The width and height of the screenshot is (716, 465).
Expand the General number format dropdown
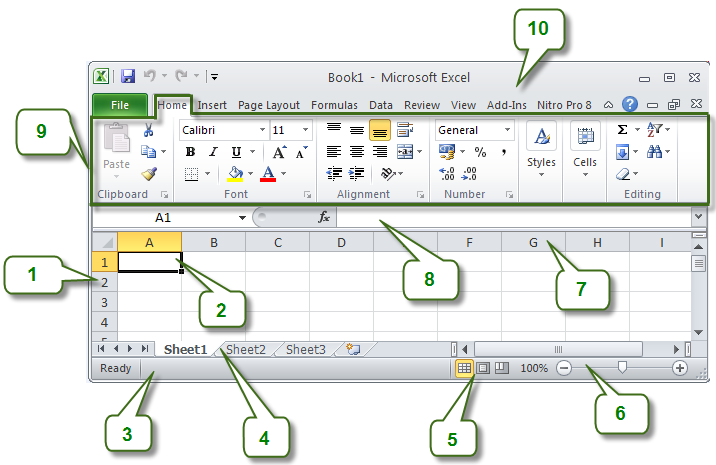pos(507,130)
